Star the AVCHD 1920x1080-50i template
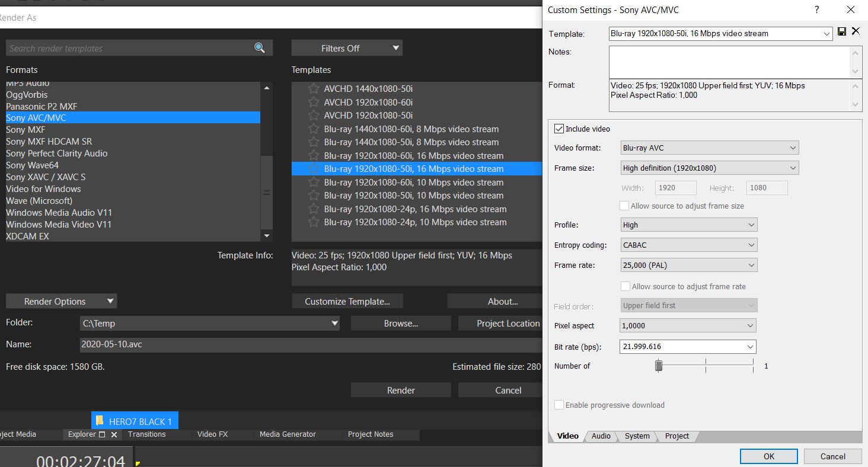This screenshot has width=868, height=467. pos(314,116)
